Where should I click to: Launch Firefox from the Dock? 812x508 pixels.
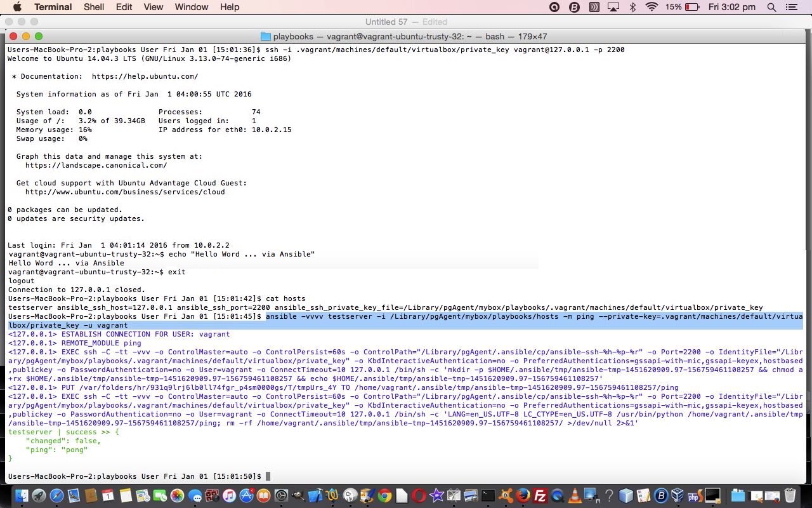coord(523,495)
